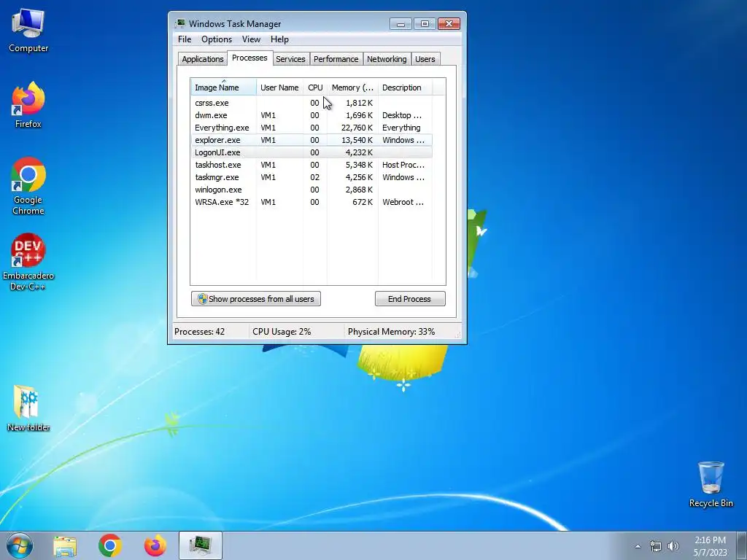Switch to the Performance tab
This screenshot has width=747, height=560.
coord(336,59)
